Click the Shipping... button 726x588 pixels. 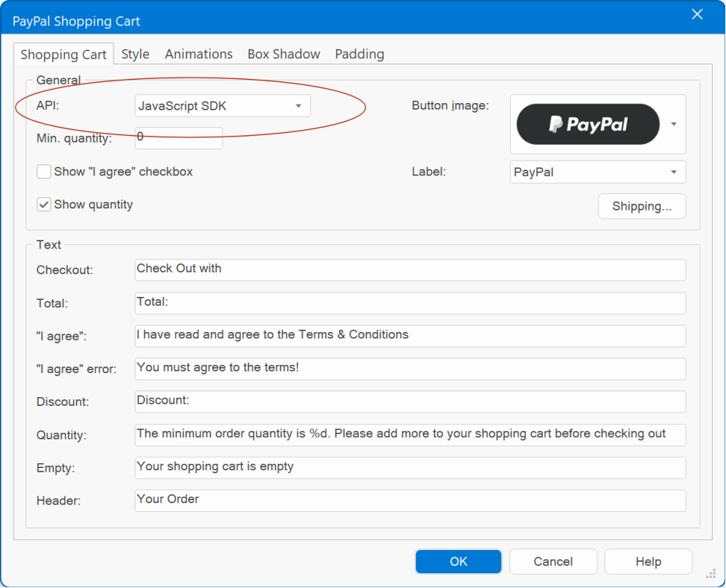[642, 206]
